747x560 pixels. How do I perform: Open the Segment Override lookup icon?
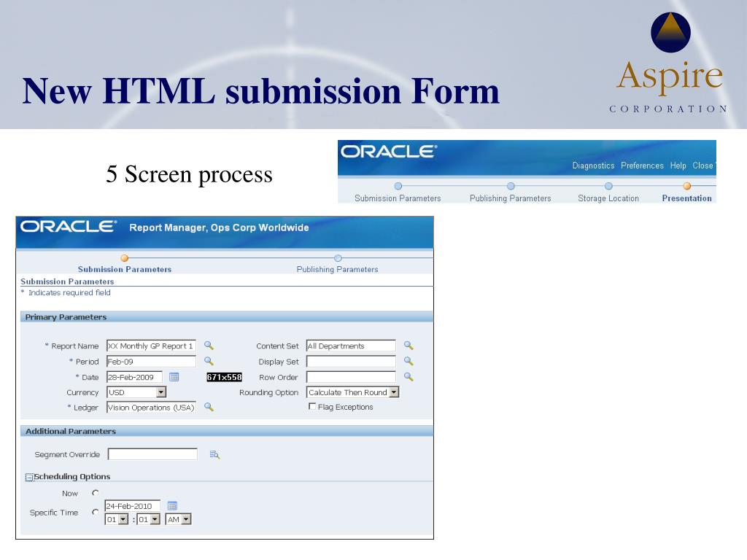point(214,455)
